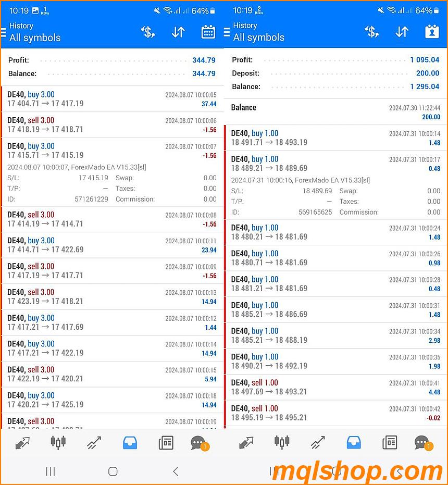Tap the Balance 200.00 deposit entry
Viewport: 448px width, 485px height.
coord(335,112)
